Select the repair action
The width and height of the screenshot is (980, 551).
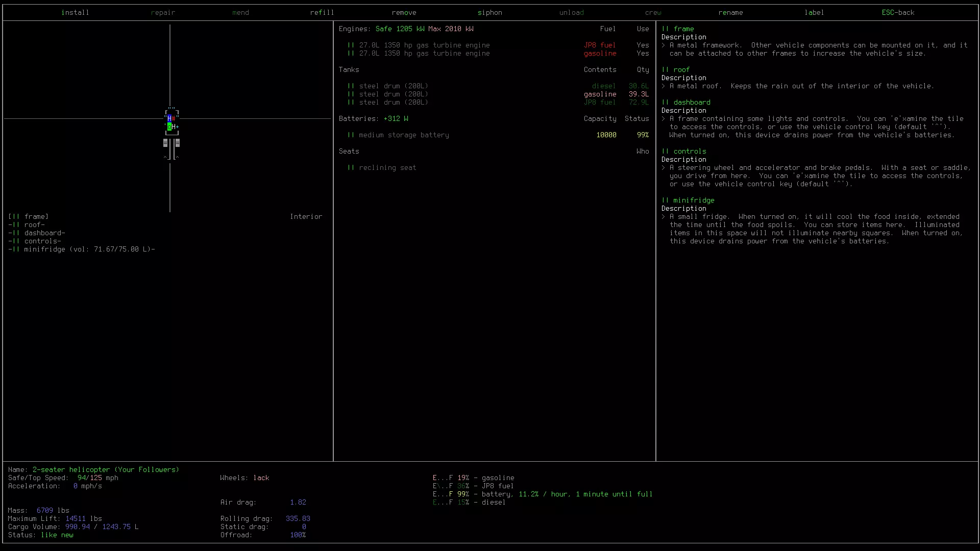click(163, 12)
